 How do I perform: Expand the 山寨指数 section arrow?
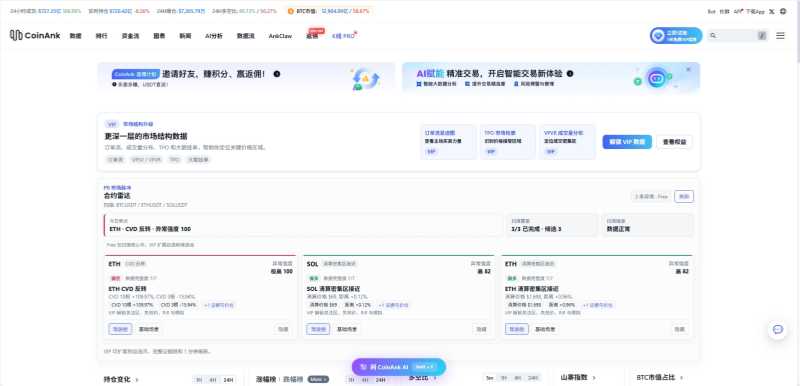click(x=593, y=378)
